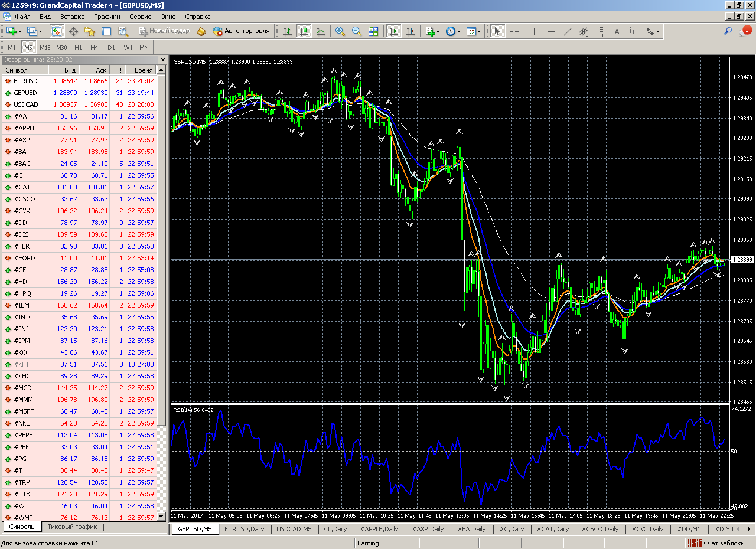
Task: Select the M15 timeframe
Action: pyautogui.click(x=45, y=47)
